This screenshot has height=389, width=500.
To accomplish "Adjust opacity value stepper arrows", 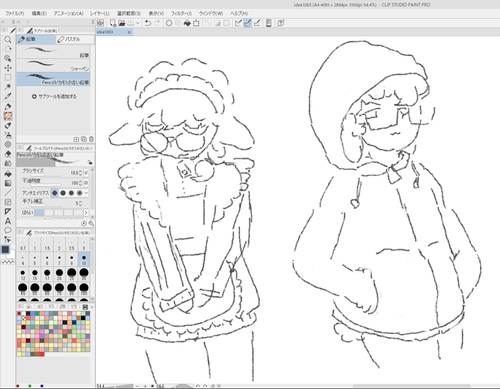I will [81, 183].
